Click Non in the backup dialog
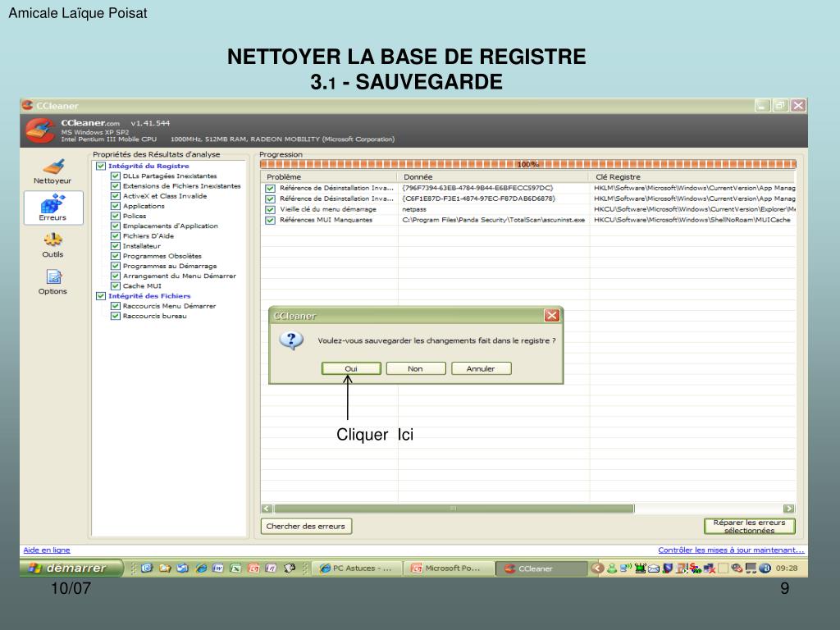 416,368
